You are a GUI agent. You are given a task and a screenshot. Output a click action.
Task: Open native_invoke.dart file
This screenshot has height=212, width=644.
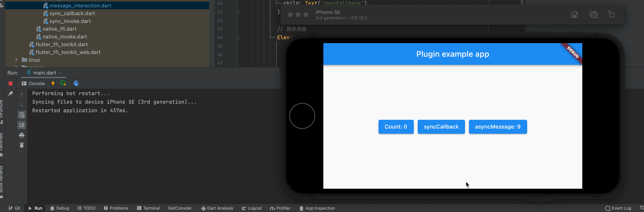click(65, 36)
